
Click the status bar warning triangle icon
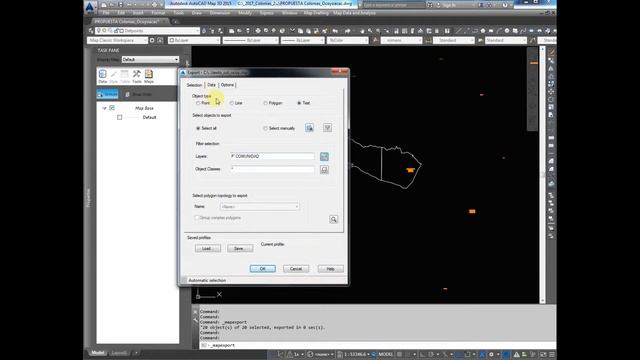point(516,354)
